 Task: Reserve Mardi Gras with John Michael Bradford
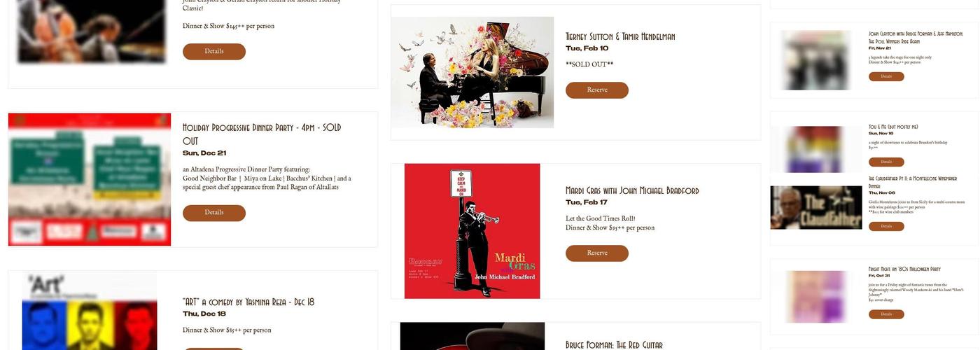click(597, 253)
